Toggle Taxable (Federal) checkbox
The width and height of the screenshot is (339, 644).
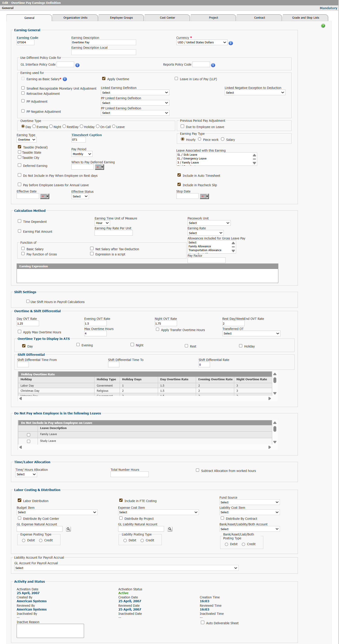click(x=20, y=147)
